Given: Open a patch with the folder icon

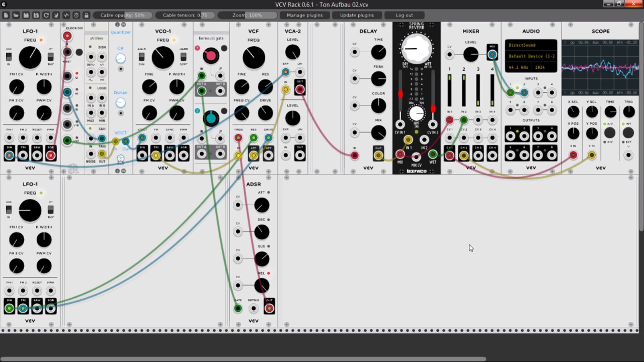Looking at the screenshot, I should [16, 15].
